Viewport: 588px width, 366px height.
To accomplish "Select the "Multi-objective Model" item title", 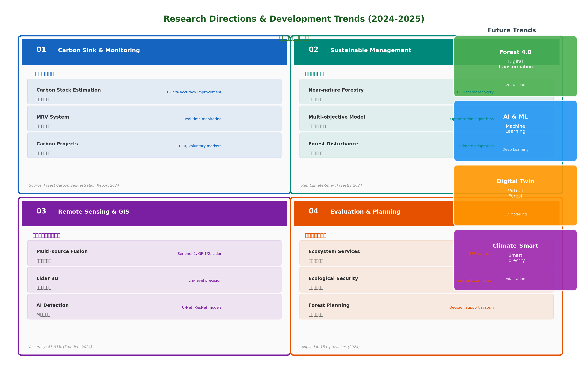I will click(x=337, y=117).
